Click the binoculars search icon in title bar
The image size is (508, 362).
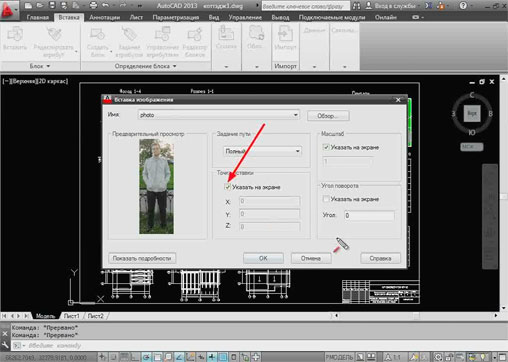click(356, 6)
